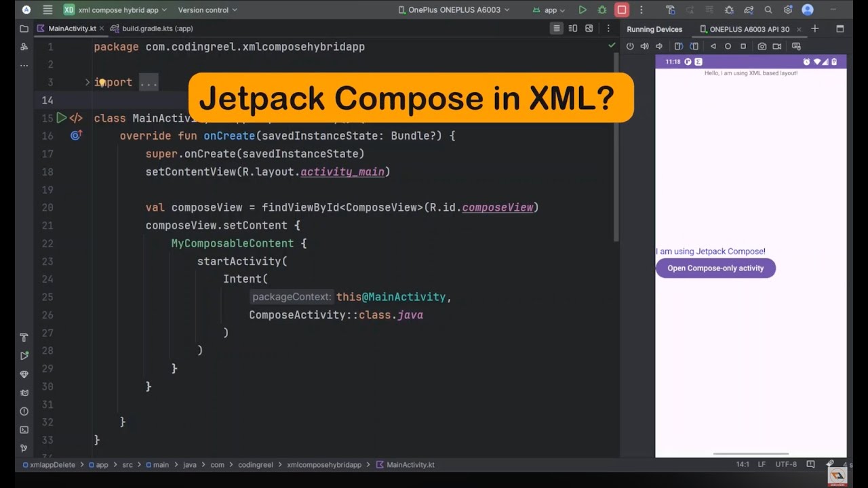
Task: Start debugging the app with the bug icon
Action: click(602, 10)
